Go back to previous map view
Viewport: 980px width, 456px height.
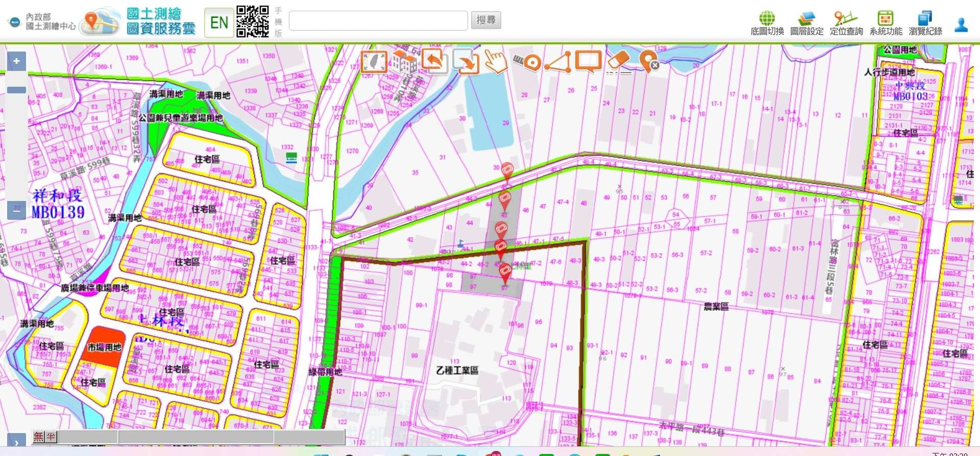[435, 62]
